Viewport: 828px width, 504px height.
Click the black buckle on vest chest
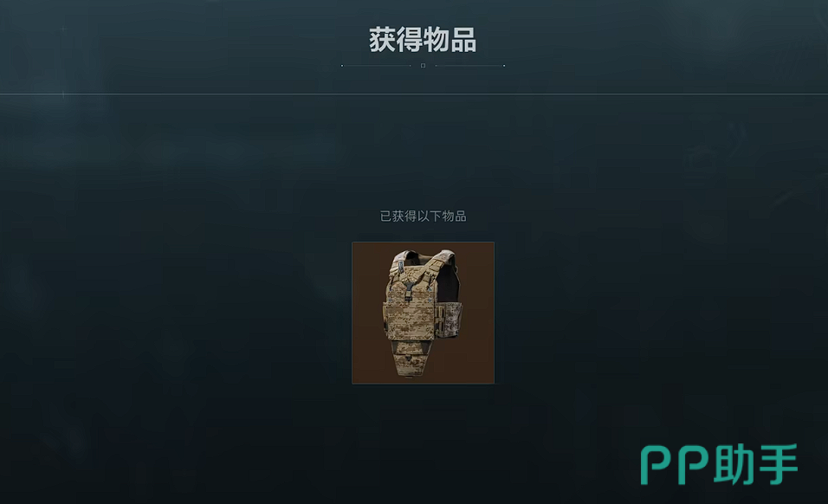(408, 292)
